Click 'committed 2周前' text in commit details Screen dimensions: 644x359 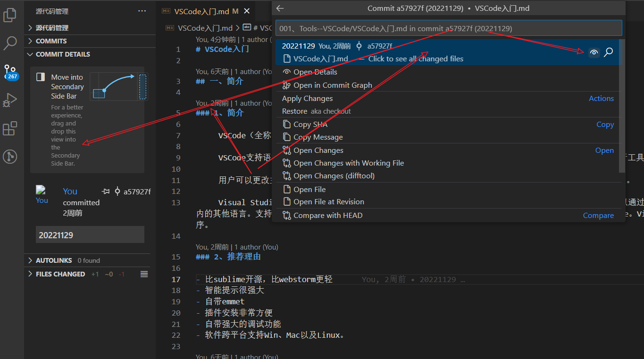click(81, 208)
